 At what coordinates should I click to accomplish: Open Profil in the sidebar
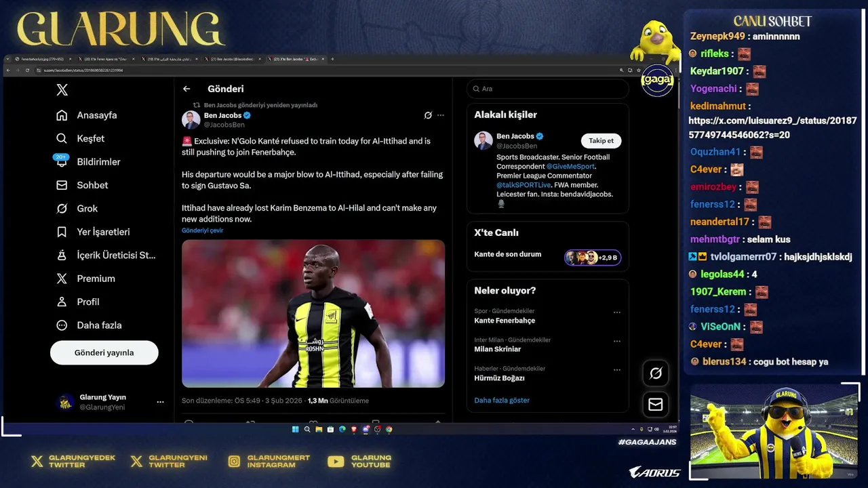pyautogui.click(x=78, y=302)
